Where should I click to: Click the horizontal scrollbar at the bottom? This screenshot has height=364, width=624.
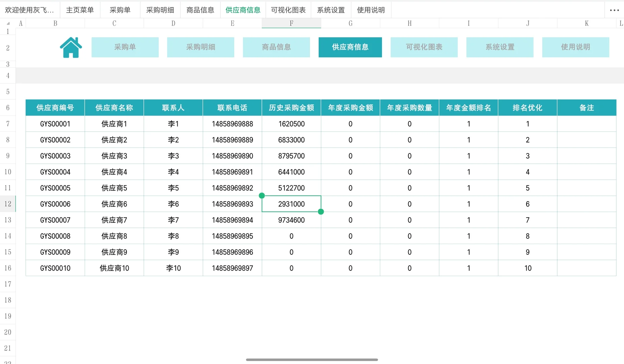click(312, 359)
